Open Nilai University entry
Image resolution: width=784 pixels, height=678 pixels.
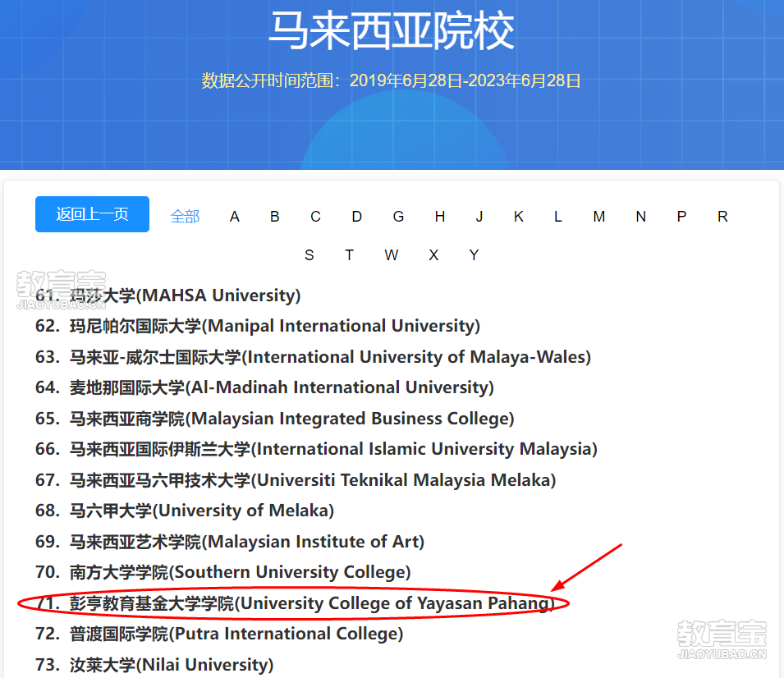tap(154, 665)
